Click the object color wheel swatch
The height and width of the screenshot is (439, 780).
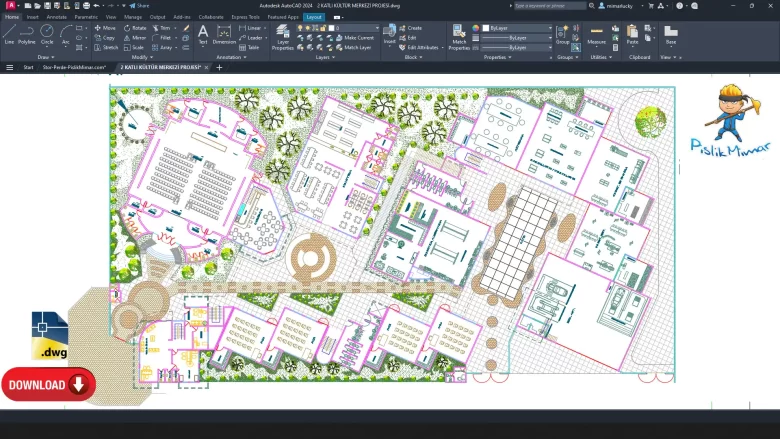click(x=477, y=28)
